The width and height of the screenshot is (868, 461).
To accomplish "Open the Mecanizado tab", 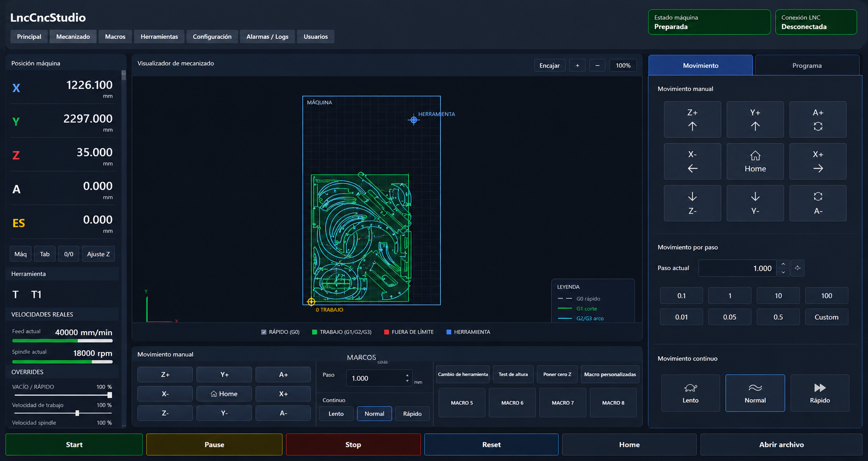I will 73,36.
